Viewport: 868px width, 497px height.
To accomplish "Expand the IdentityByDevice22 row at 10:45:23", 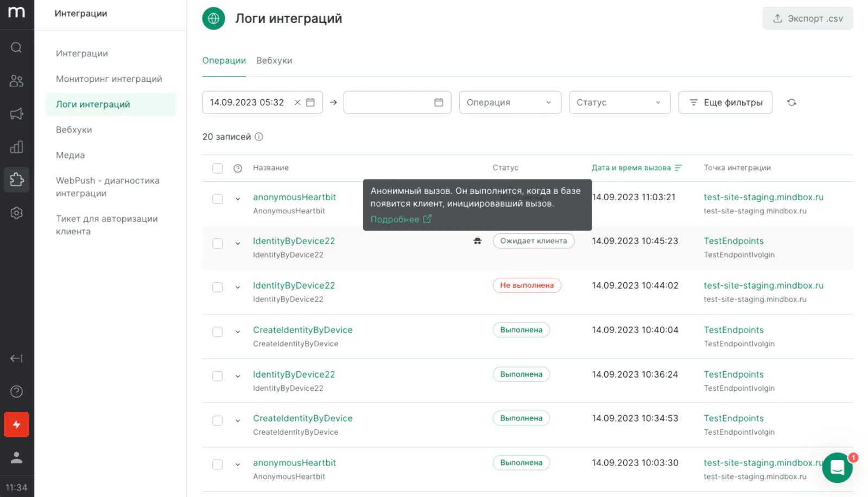I will 238,243.
